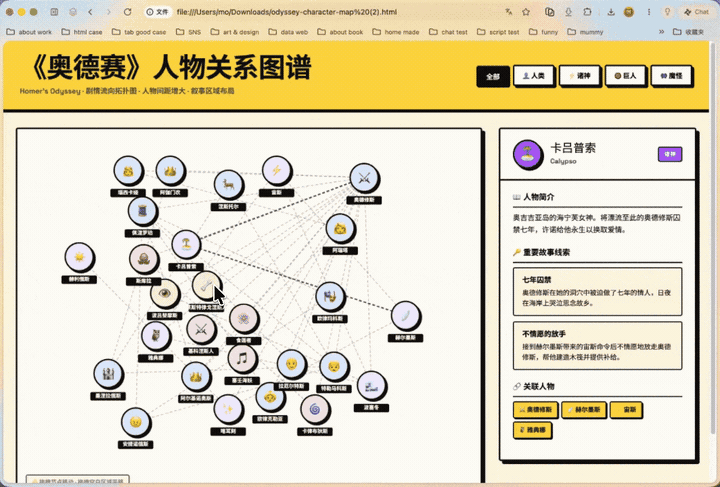Click the woman face node below 奥德修斯

pos(340,229)
